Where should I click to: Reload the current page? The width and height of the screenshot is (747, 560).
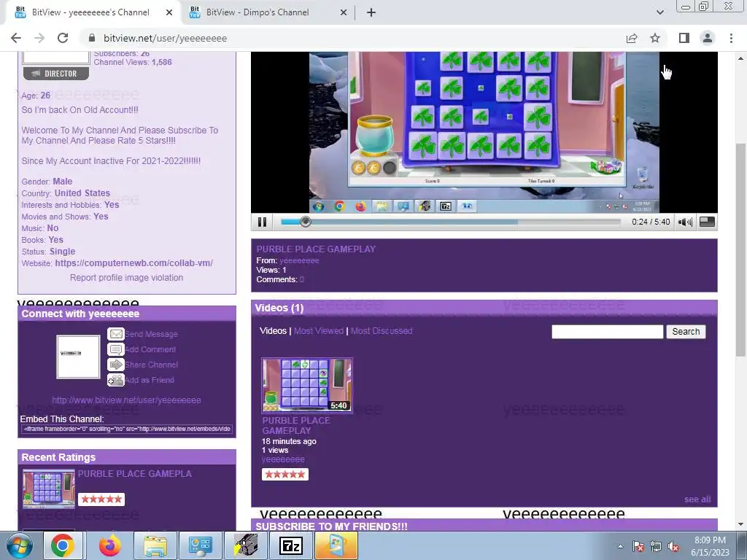(63, 38)
